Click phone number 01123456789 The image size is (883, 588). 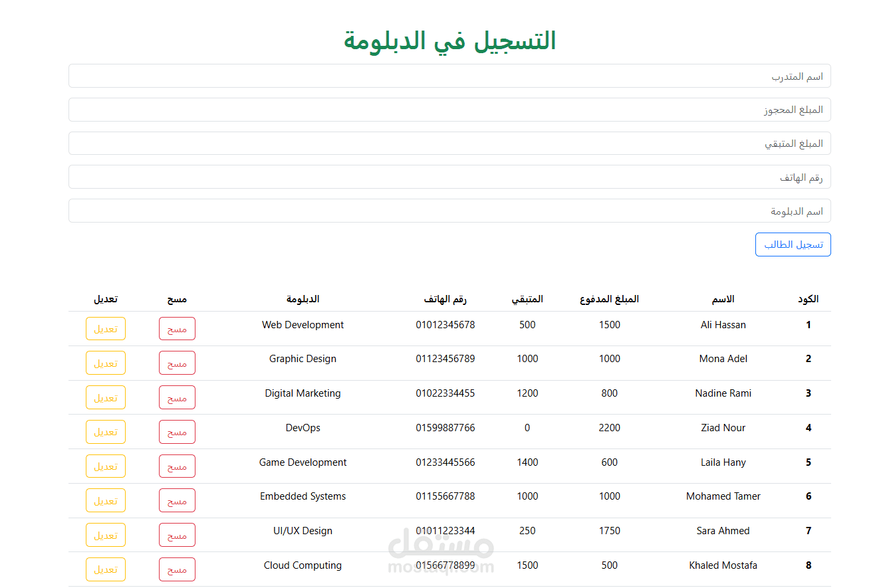point(445,359)
